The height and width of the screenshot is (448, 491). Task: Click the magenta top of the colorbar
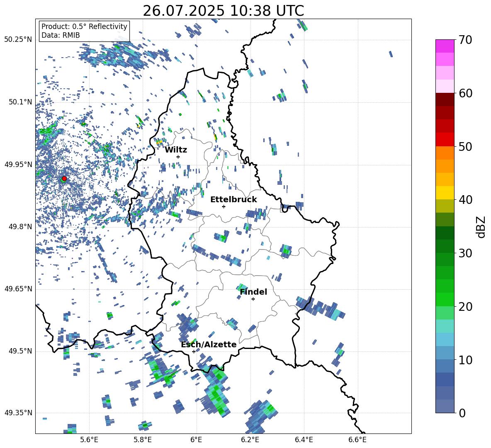445,46
